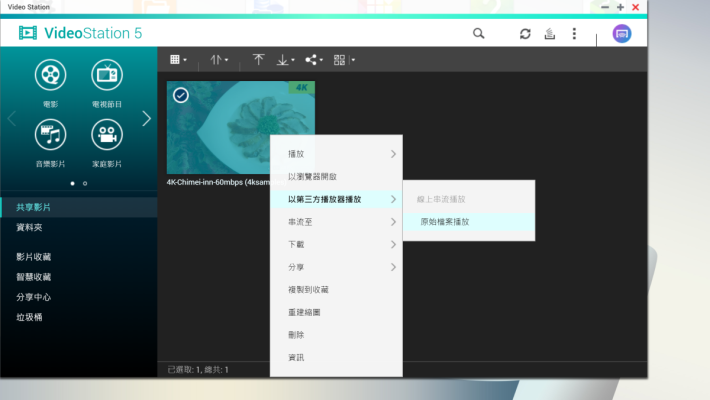Open the TV Shows (電視節目) category icon
This screenshot has width=710, height=400.
(107, 75)
